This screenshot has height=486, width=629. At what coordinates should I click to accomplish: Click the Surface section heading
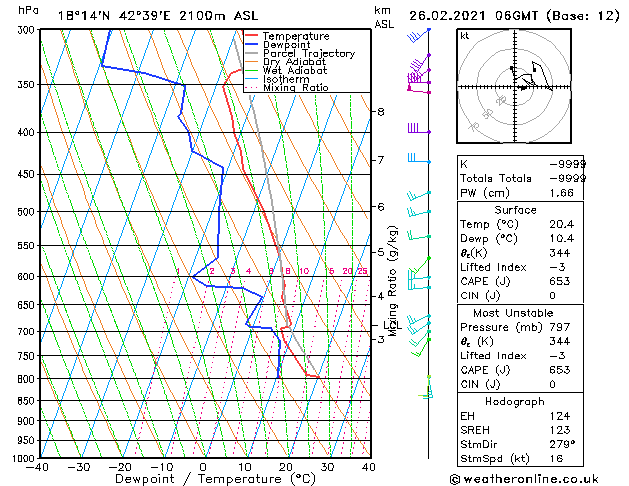(x=515, y=210)
